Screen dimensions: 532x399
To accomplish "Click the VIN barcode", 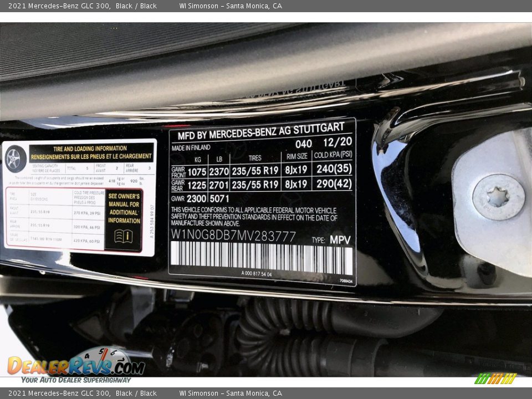I will click(262, 257).
